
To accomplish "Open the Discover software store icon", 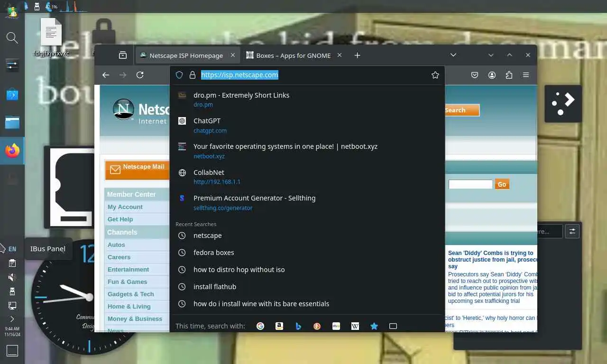I will click(x=12, y=95).
